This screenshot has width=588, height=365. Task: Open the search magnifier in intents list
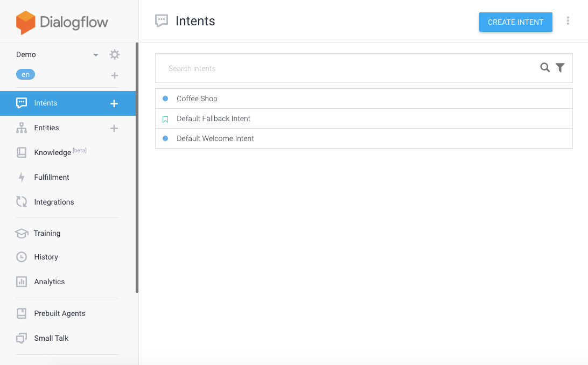point(544,68)
